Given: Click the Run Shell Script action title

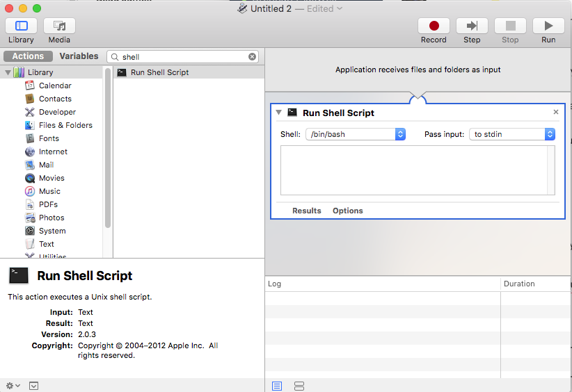Looking at the screenshot, I should click(x=338, y=113).
